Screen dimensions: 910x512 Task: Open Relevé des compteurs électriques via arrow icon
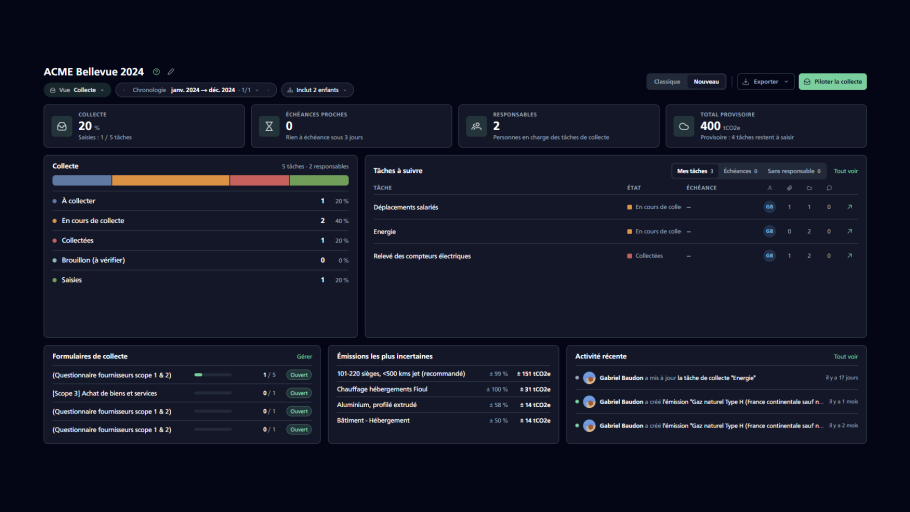coord(850,256)
